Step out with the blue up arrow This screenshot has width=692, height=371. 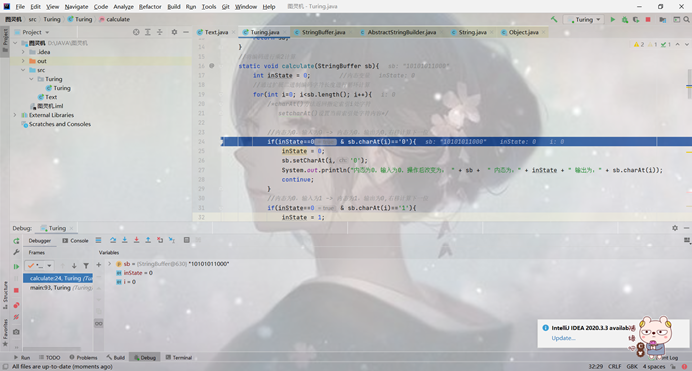[x=148, y=240]
